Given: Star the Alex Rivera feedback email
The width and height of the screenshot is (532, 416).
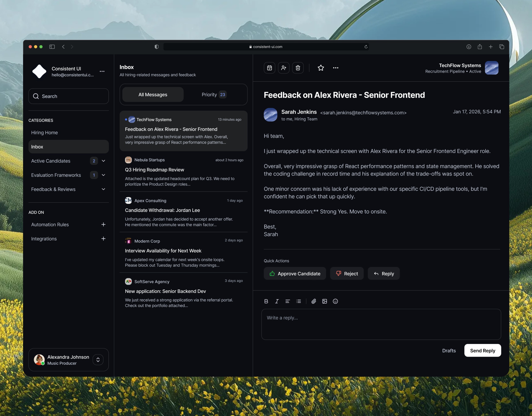Looking at the screenshot, I should click(x=321, y=68).
